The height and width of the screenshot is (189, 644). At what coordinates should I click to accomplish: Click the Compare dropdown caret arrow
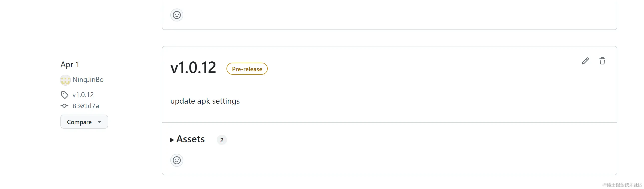tap(100, 122)
